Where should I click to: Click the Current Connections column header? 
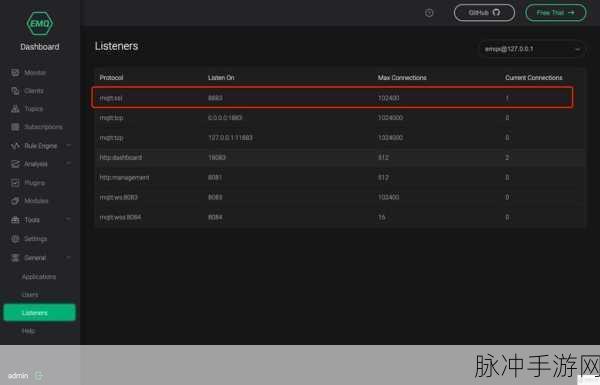(534, 78)
